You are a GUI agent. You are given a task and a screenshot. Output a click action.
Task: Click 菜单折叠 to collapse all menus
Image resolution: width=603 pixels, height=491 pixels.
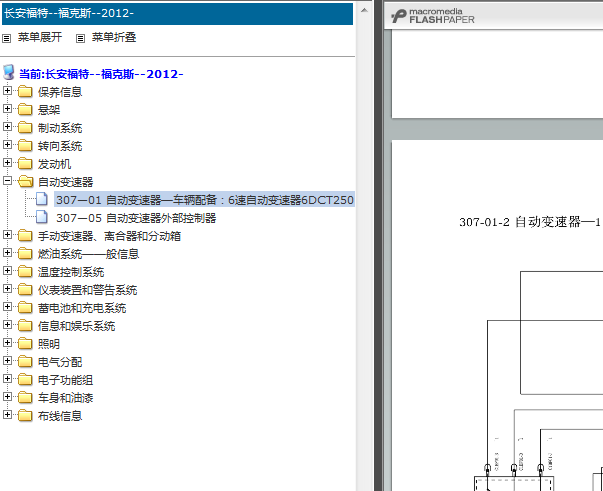pos(114,37)
